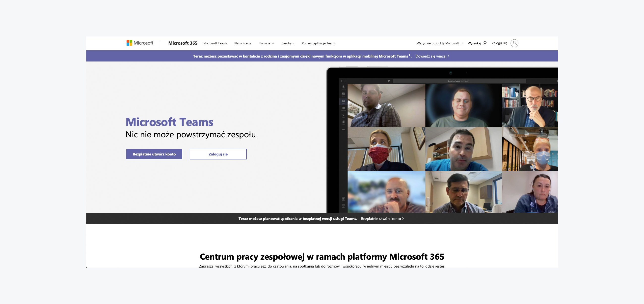The height and width of the screenshot is (304, 644).
Task: Open the Calendar icon in Teams sidebar
Action: [343, 108]
